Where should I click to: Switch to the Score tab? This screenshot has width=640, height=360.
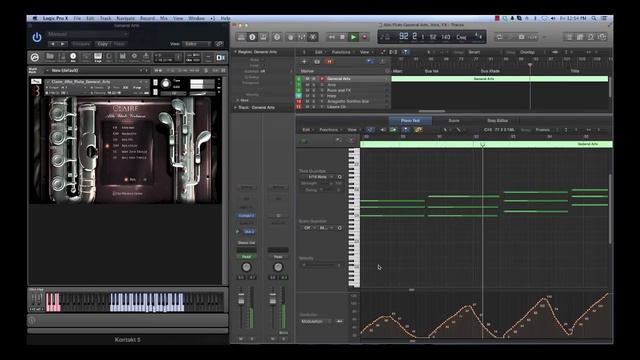tap(454, 121)
